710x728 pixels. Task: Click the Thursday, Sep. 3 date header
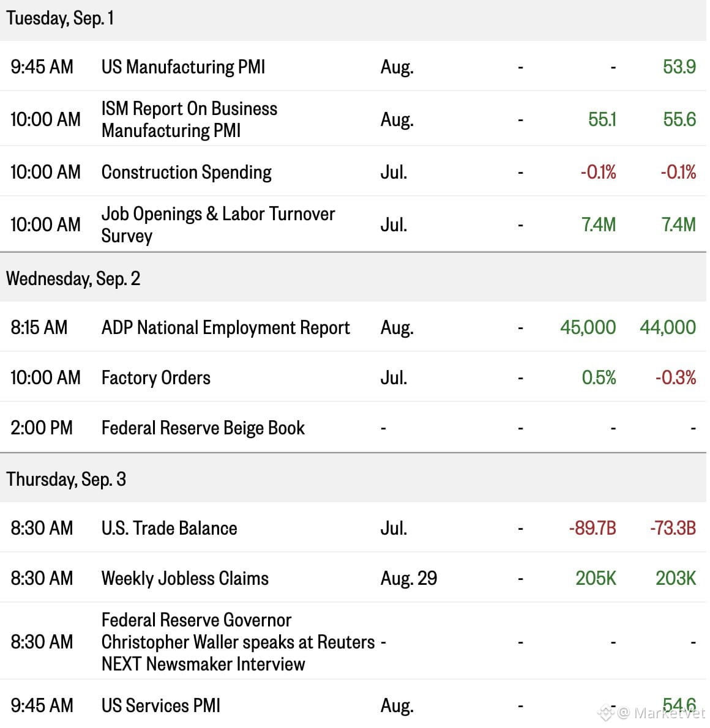click(66, 480)
